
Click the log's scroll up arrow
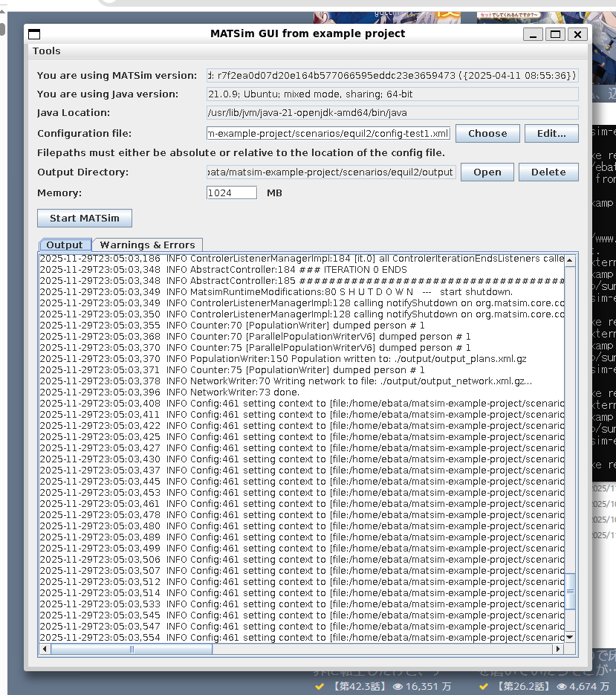(570, 260)
